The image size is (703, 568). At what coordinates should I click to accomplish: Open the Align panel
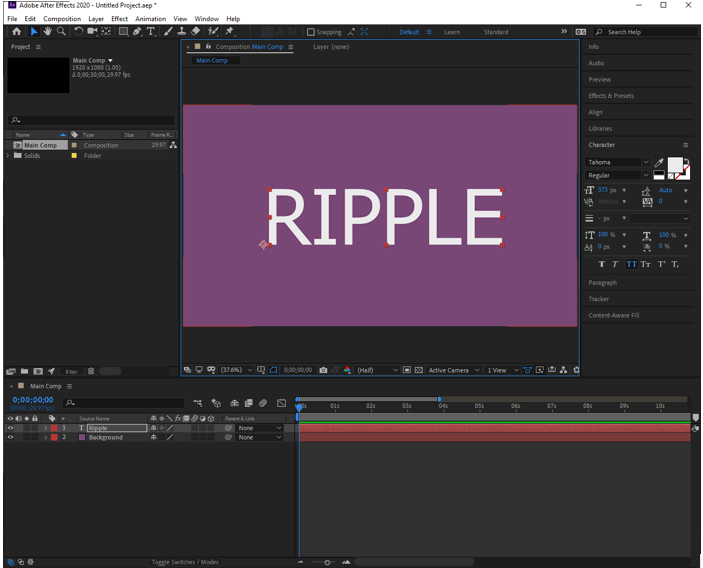coord(595,113)
